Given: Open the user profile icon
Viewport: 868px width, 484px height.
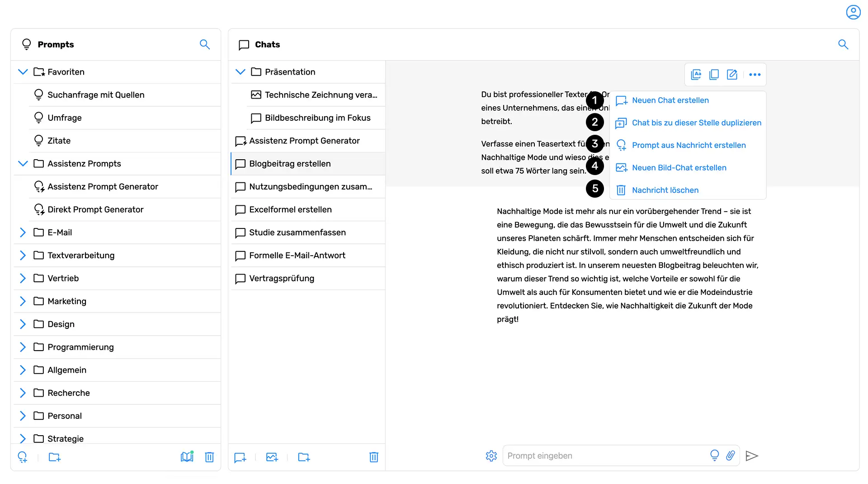Looking at the screenshot, I should click(853, 12).
